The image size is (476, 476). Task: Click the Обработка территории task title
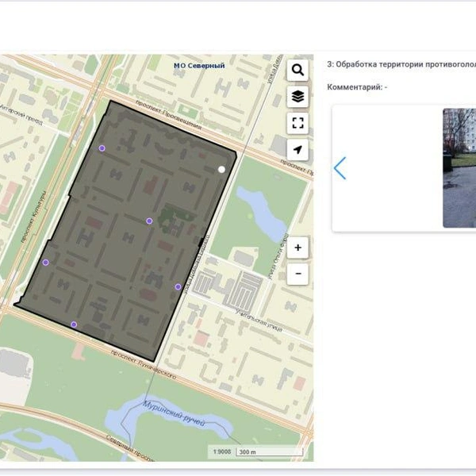(x=401, y=65)
